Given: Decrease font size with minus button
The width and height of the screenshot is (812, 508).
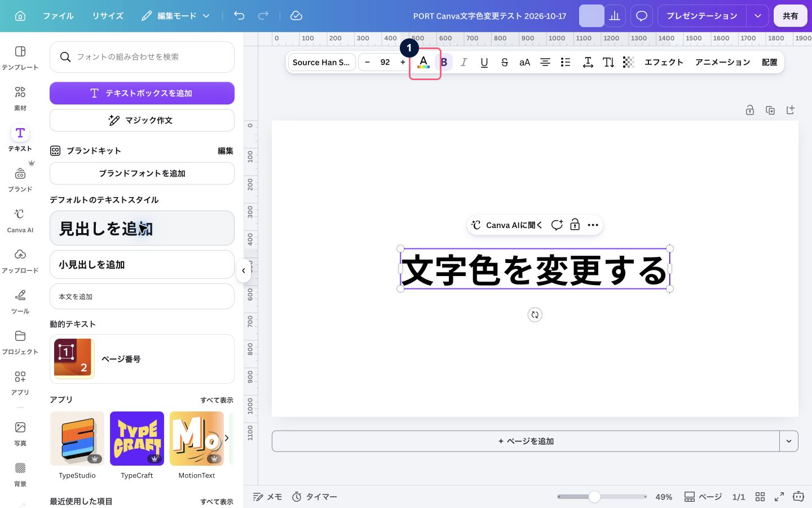Looking at the screenshot, I should [x=367, y=62].
